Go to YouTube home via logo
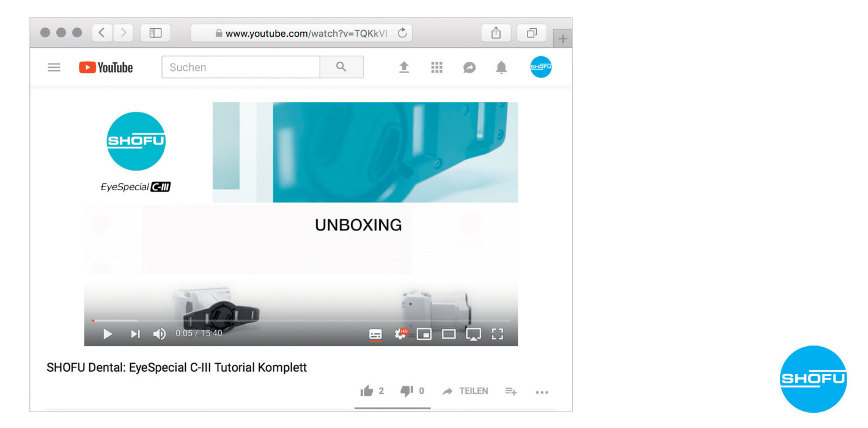The width and height of the screenshot is (868, 428). point(106,67)
